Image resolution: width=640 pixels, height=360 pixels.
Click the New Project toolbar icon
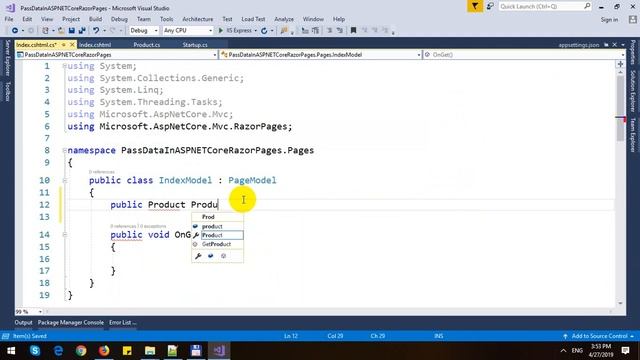coord(45,31)
